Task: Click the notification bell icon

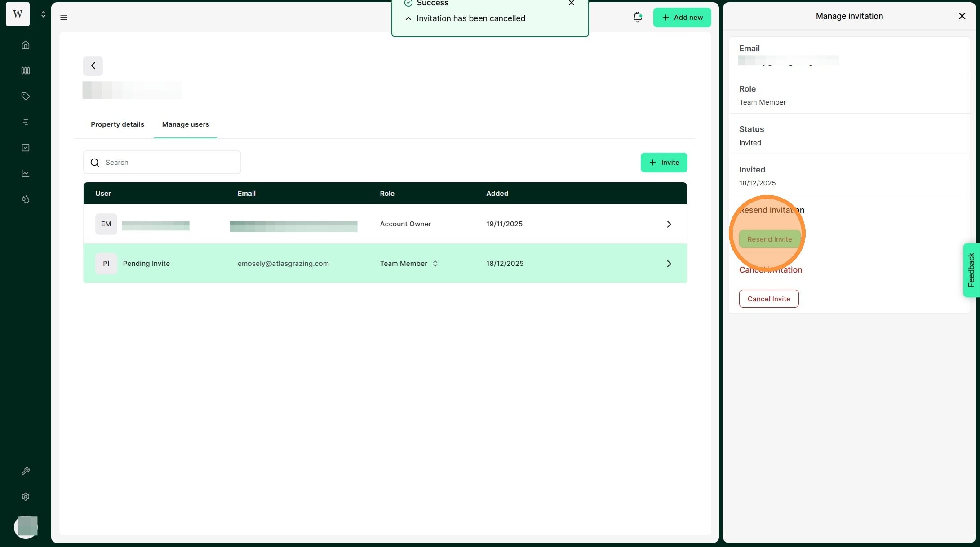Action: (x=637, y=18)
